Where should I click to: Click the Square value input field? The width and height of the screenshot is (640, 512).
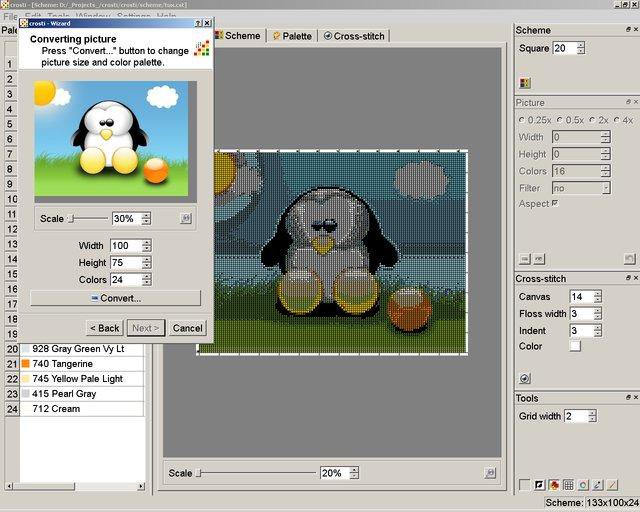pyautogui.click(x=565, y=48)
